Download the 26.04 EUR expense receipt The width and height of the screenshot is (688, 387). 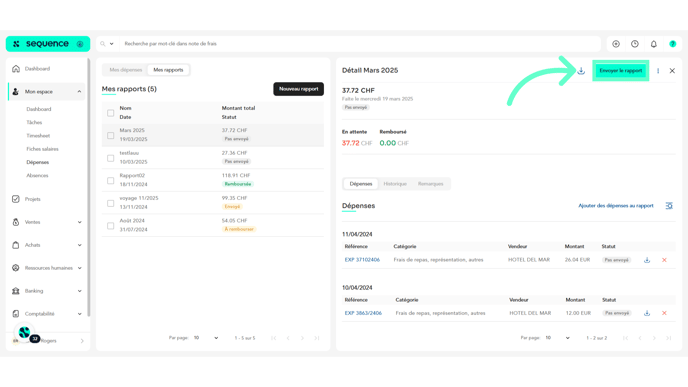click(647, 260)
